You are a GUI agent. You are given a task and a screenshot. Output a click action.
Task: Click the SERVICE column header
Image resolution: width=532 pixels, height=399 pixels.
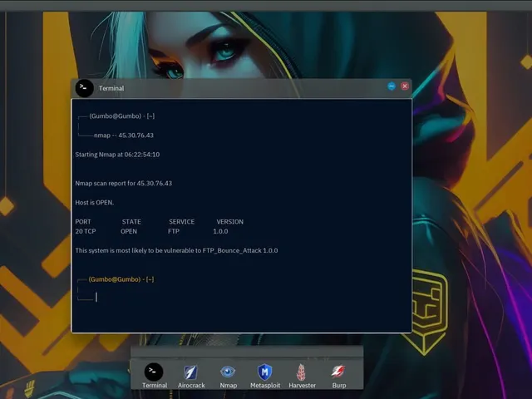(x=182, y=222)
